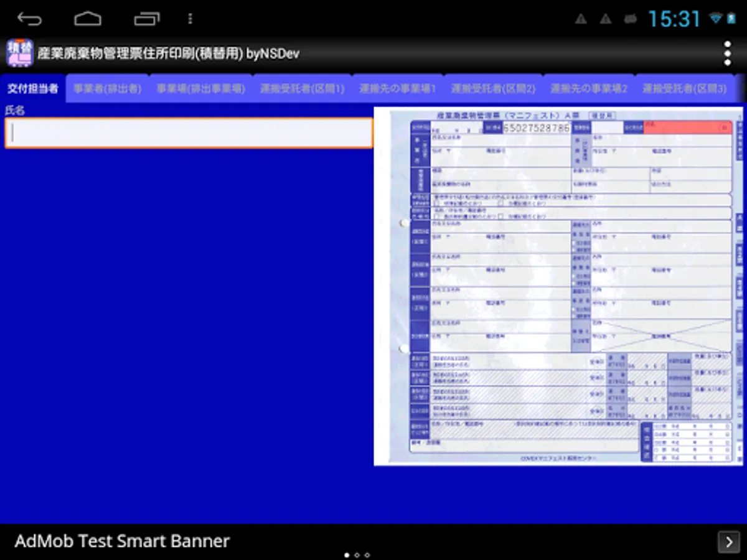747x560 pixels.
Task: Tap the first warning triangle notification
Action: pyautogui.click(x=581, y=19)
